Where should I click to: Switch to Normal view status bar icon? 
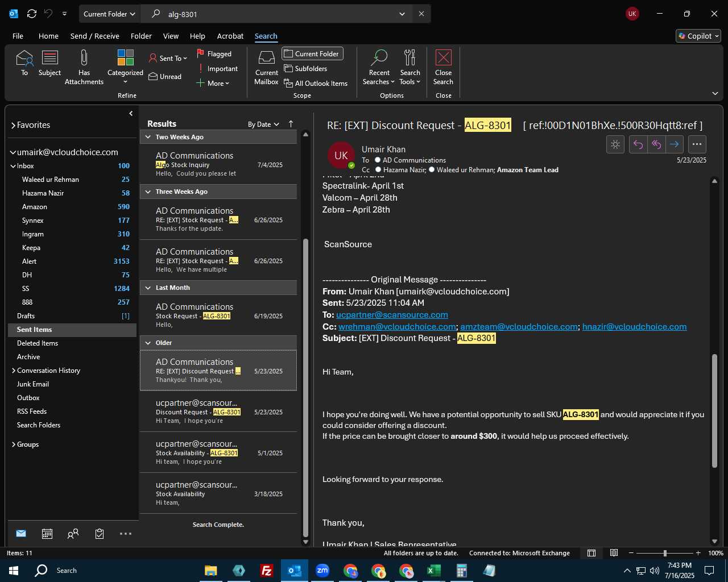pos(591,553)
